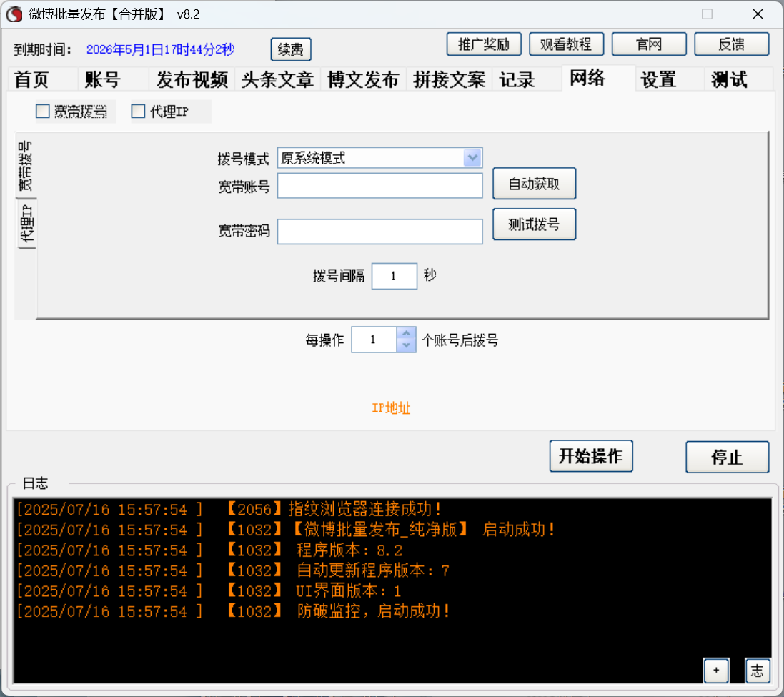Close the application window
This screenshot has height=697, width=784.
pyautogui.click(x=758, y=14)
